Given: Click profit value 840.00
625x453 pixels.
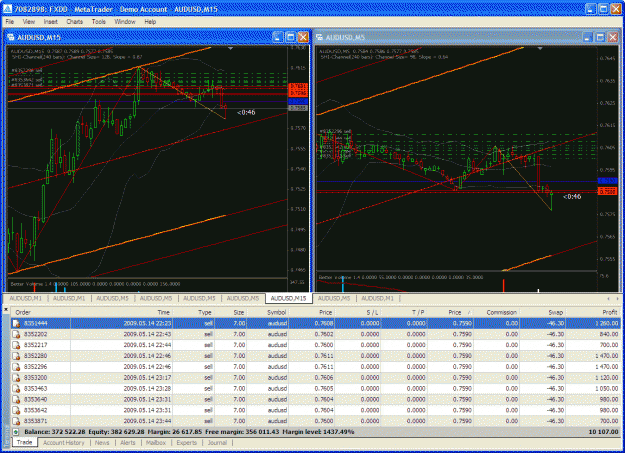Looking at the screenshot, I should (x=609, y=334).
